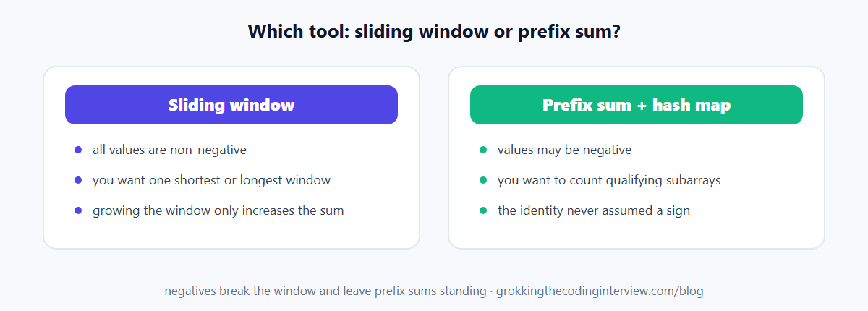The height and width of the screenshot is (311, 868).
Task: Select 'growing the window only increases the sum'
Action: click(218, 210)
